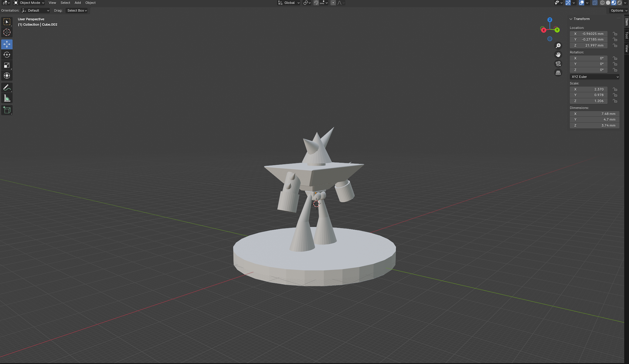Open the viewport shading options dropdown

click(x=625, y=3)
